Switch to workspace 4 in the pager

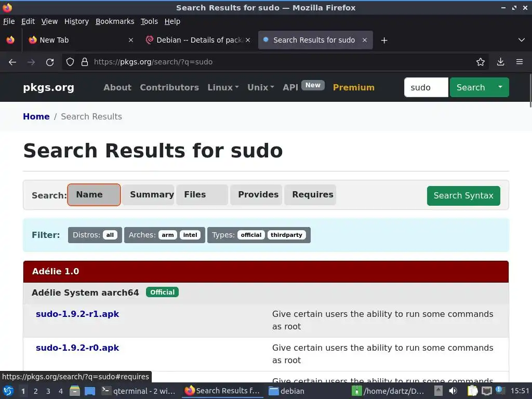click(61, 391)
